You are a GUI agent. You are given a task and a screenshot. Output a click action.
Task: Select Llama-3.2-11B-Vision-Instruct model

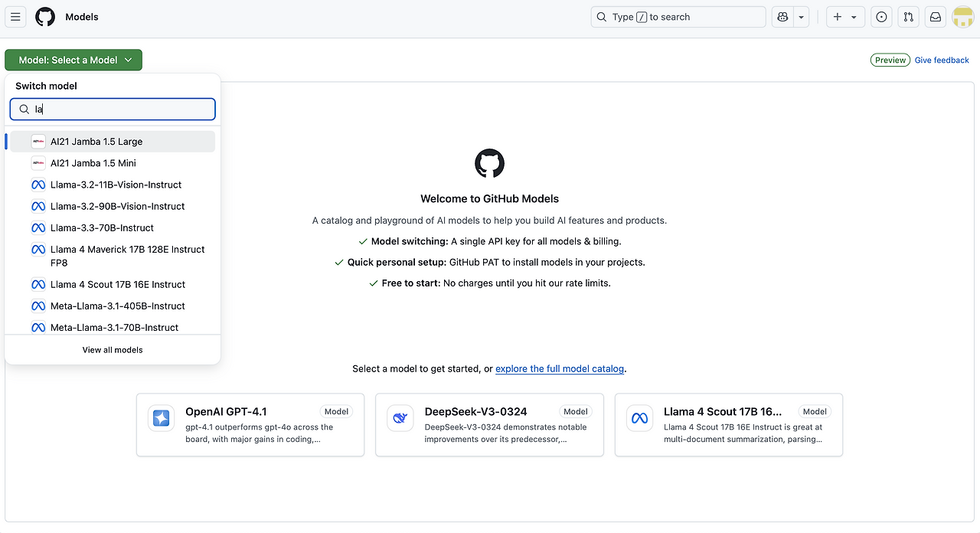(x=113, y=185)
